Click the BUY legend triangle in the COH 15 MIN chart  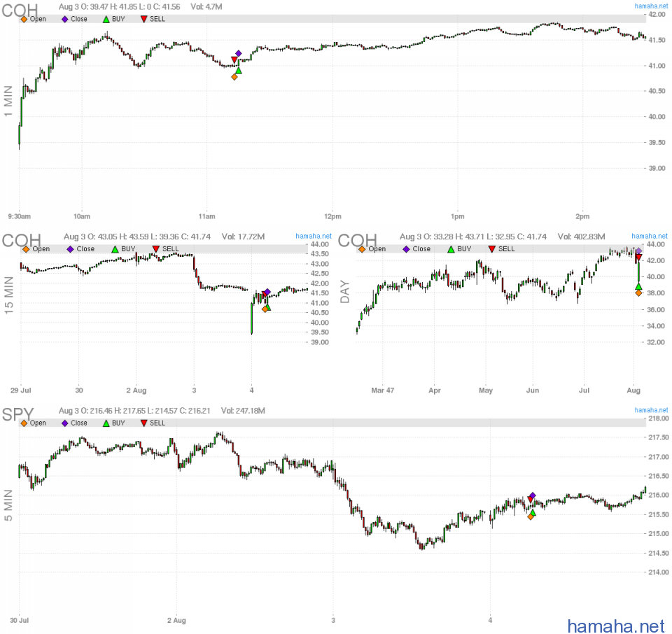(x=115, y=249)
